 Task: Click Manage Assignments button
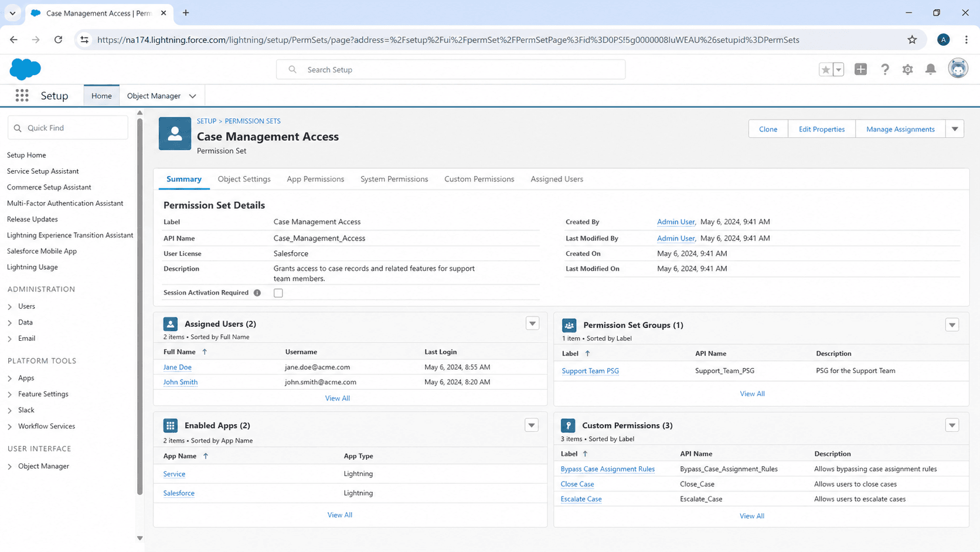900,129
